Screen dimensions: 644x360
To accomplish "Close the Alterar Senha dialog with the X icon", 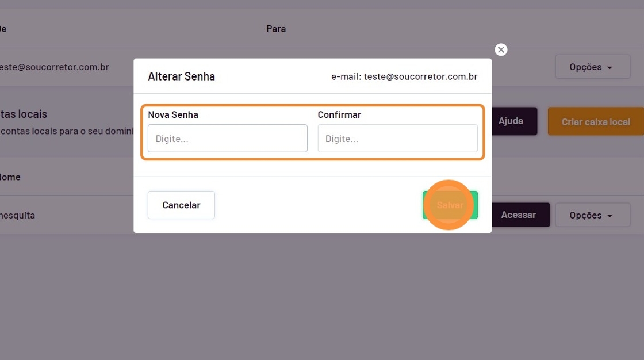I will tap(501, 50).
